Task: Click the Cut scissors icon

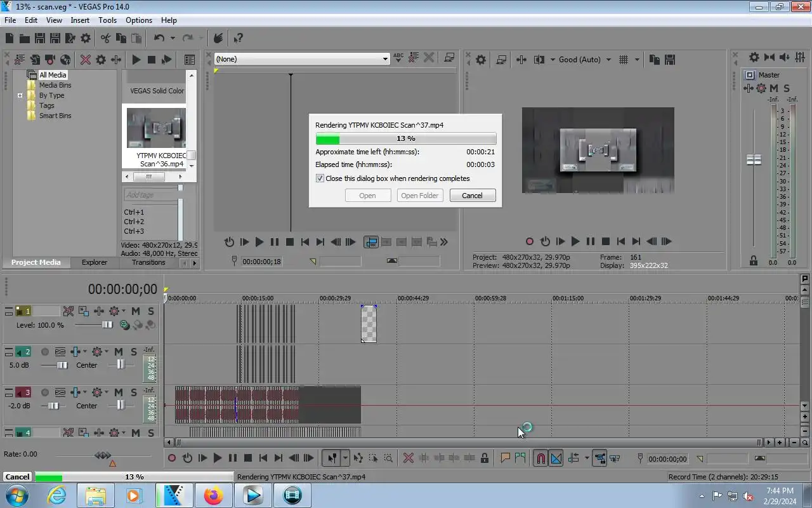Action: [105, 38]
